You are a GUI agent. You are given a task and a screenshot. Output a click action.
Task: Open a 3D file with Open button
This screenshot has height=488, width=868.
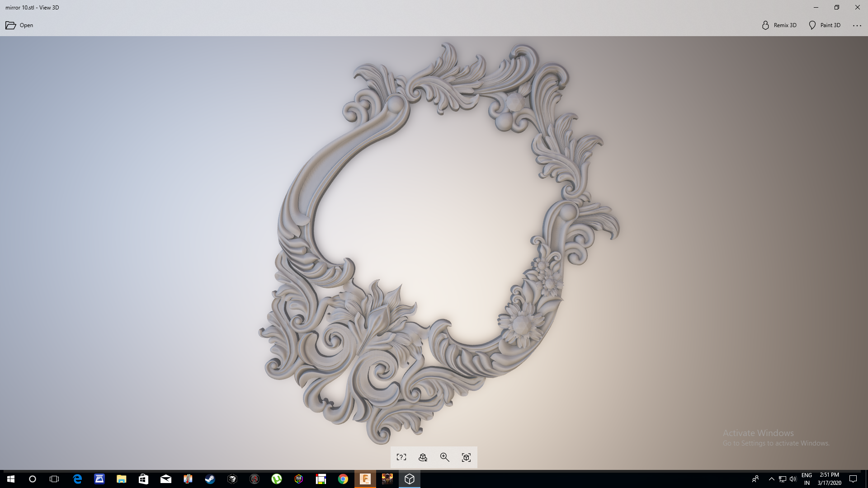(19, 25)
